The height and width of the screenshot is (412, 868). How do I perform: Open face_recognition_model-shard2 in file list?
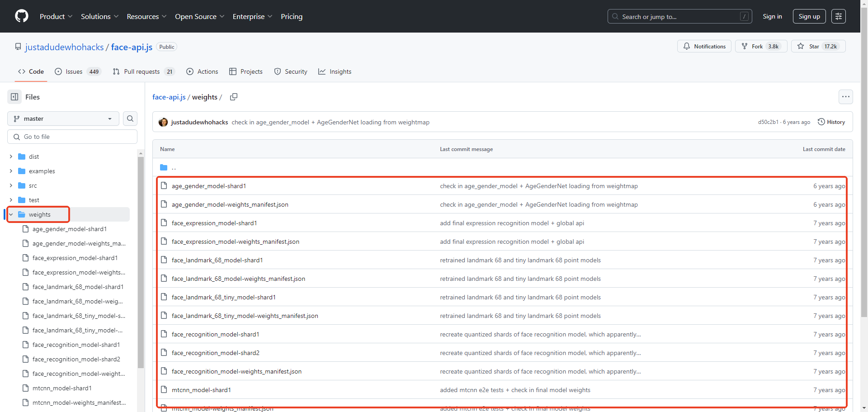point(216,353)
